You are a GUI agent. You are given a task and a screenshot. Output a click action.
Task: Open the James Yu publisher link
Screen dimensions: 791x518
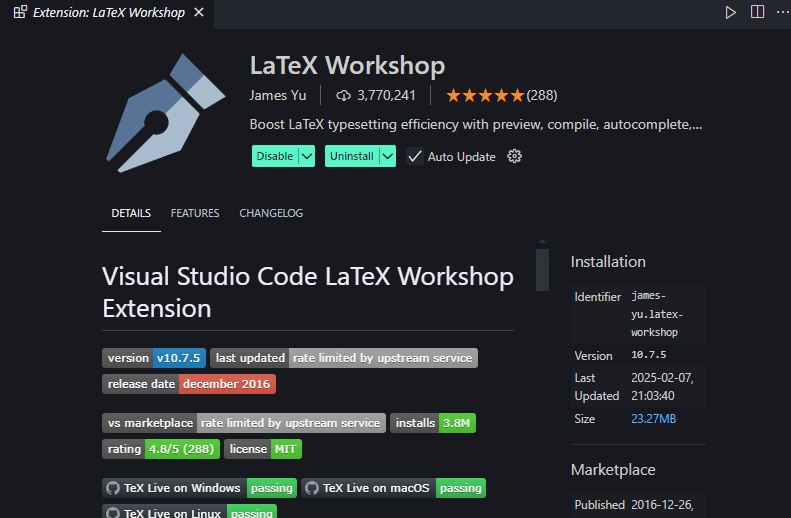pyautogui.click(x=278, y=95)
